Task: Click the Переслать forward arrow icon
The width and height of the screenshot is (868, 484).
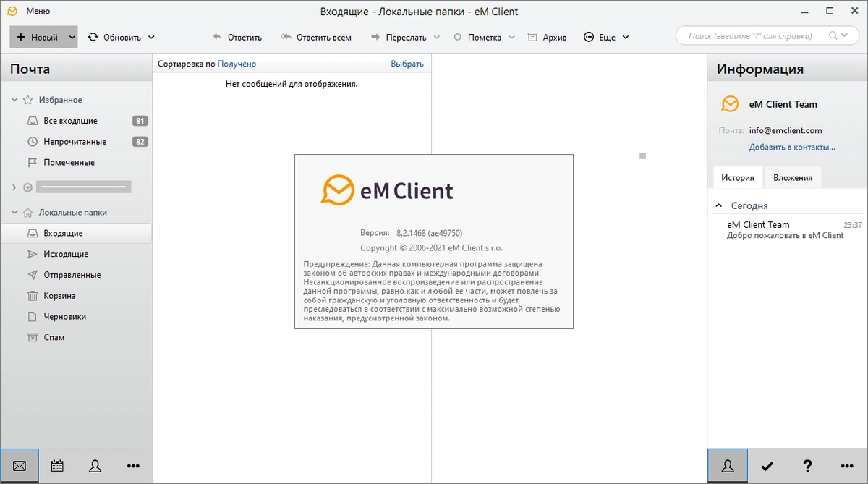Action: (x=375, y=37)
